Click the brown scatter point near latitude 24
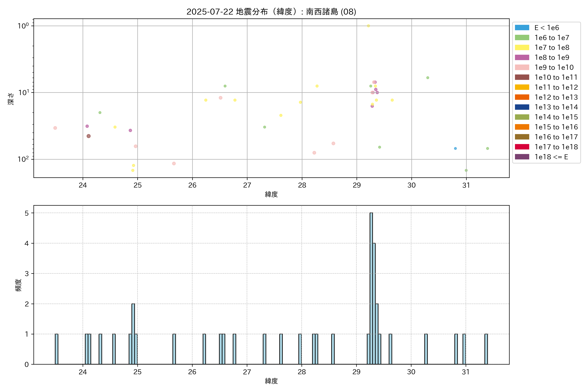The height and width of the screenshot is (392, 588). coord(89,136)
